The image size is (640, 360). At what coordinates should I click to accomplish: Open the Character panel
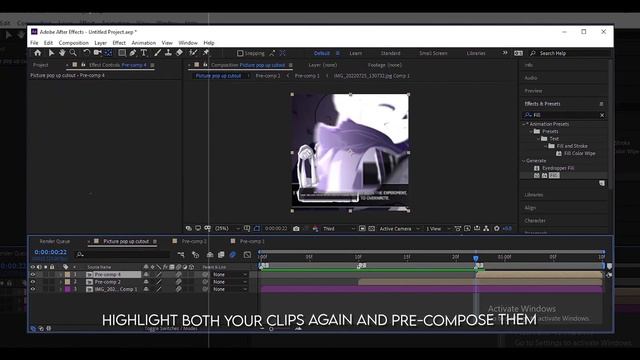(535, 221)
